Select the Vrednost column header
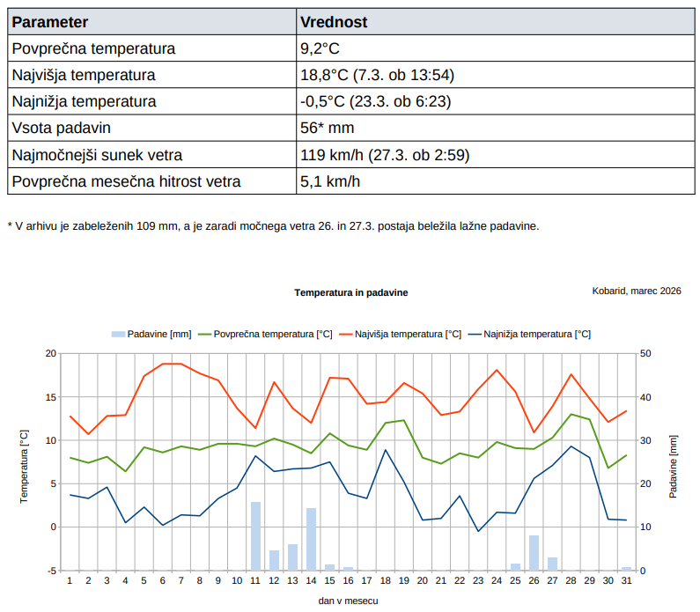This screenshot has width=700, height=612. [x=334, y=22]
